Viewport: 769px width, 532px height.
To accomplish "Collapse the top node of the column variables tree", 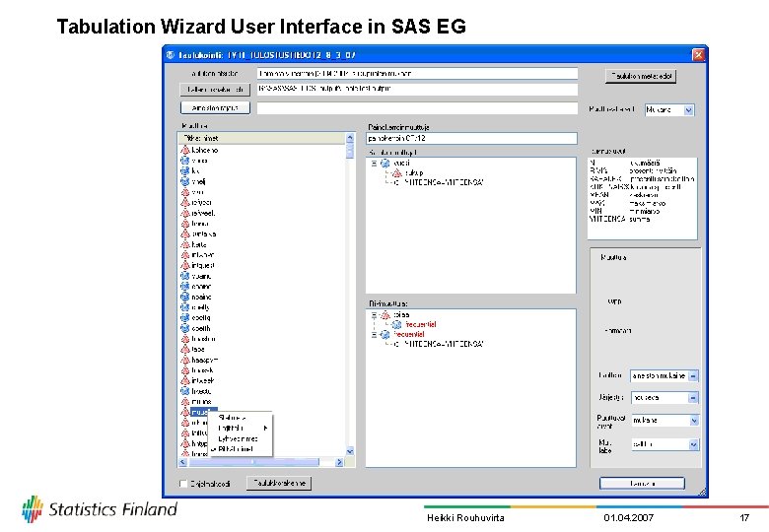I will [x=375, y=164].
